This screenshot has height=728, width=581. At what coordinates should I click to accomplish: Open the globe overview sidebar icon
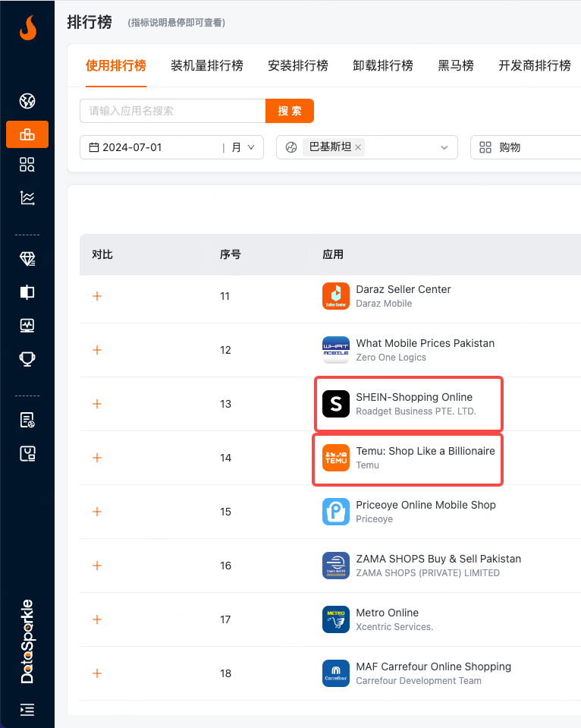[27, 101]
